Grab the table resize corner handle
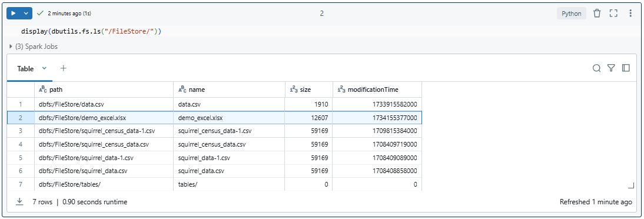The height and width of the screenshot is (219, 644). (x=631, y=186)
